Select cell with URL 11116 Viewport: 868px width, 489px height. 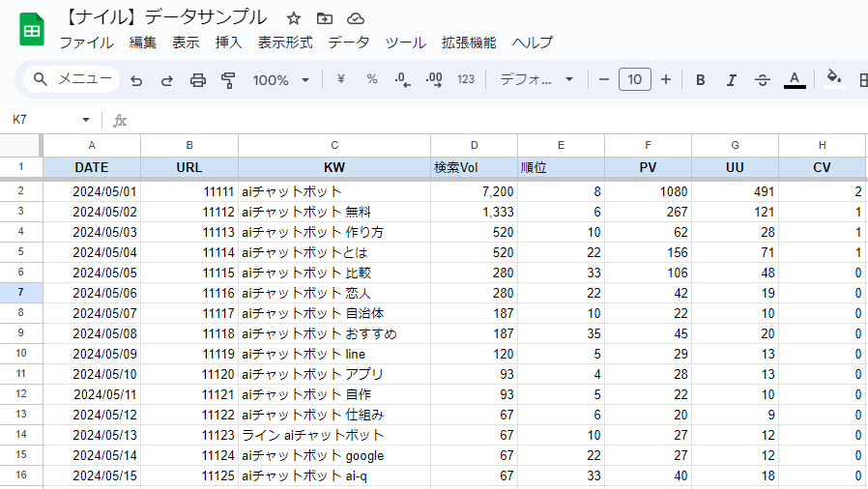click(x=189, y=293)
